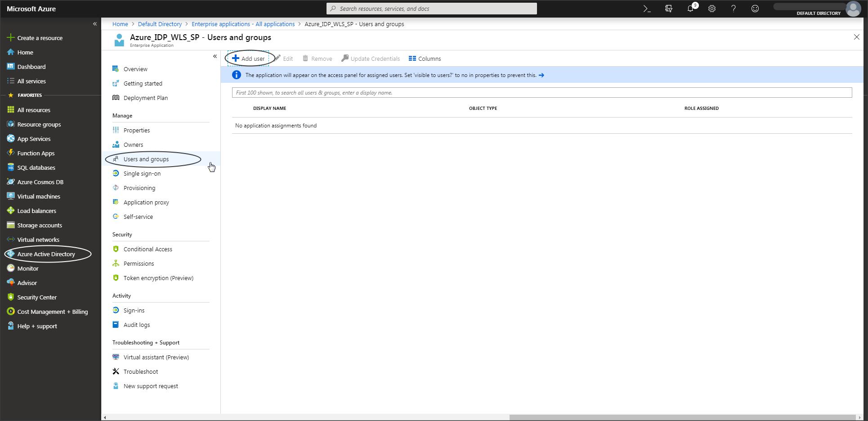
Task: Close the Users and groups blade
Action: pyautogui.click(x=856, y=37)
